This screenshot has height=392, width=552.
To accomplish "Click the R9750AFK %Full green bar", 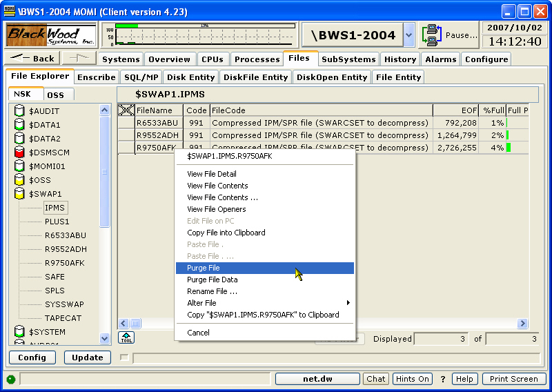I will 509,148.
